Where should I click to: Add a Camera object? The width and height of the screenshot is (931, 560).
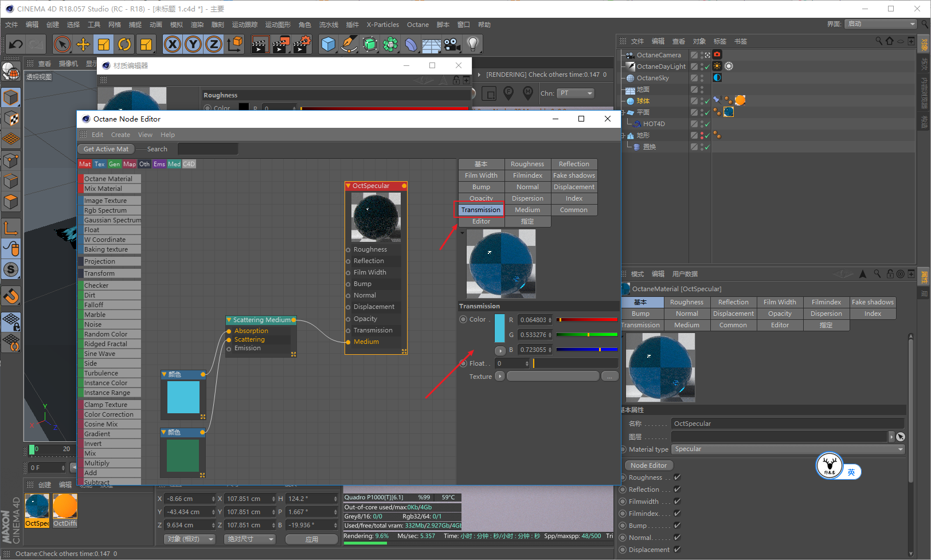[x=452, y=44]
